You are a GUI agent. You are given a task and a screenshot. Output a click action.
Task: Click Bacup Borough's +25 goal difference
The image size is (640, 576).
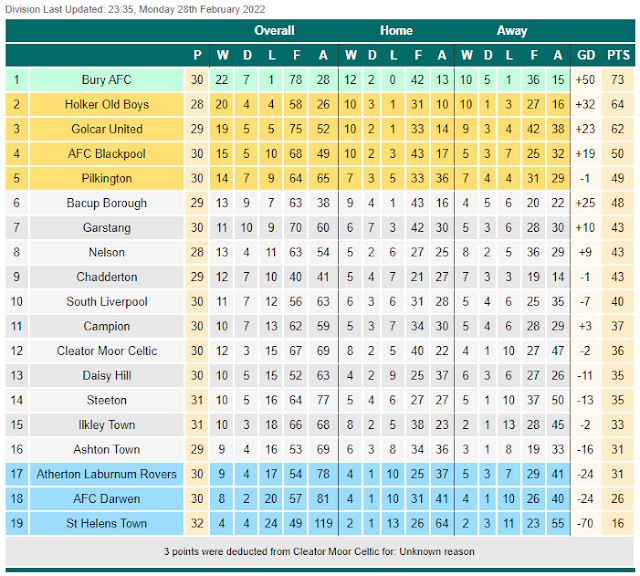[x=585, y=203]
